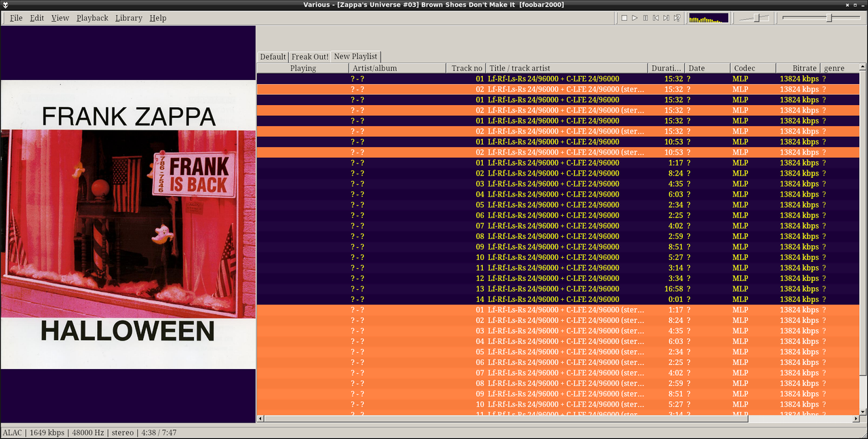Switch to the Freak Out! playlist tab
This screenshot has width=868, height=439.
[x=310, y=57]
